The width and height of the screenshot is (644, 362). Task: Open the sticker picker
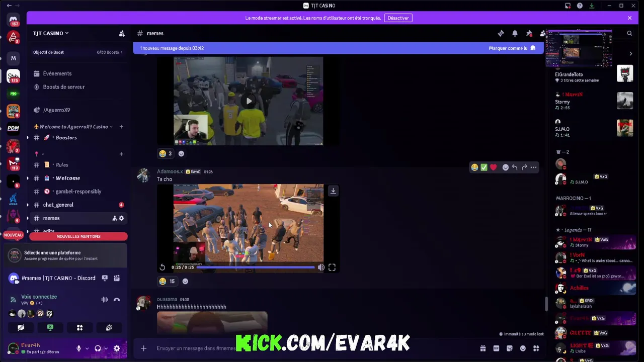coord(510,348)
